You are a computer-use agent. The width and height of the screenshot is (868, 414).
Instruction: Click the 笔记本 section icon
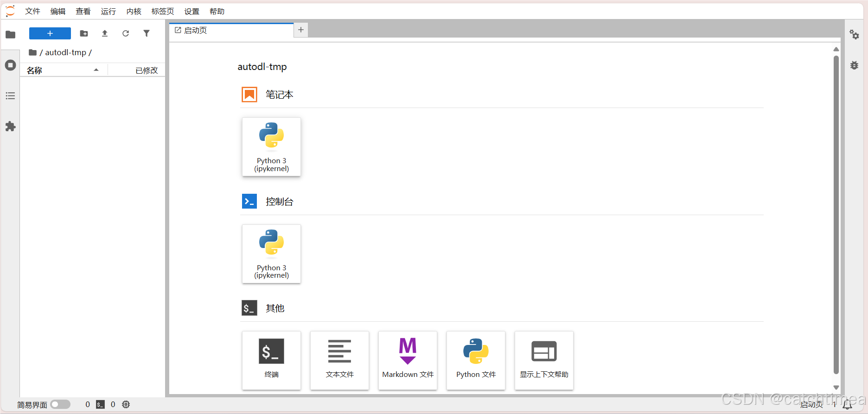point(249,95)
